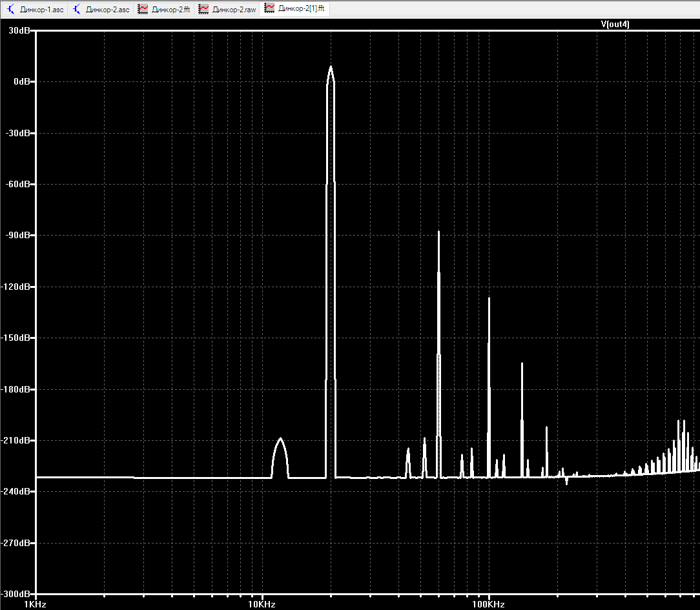Click the transistor icon on Динкор-2.asc tab
Viewport: 700px width, 610px height.
77,10
